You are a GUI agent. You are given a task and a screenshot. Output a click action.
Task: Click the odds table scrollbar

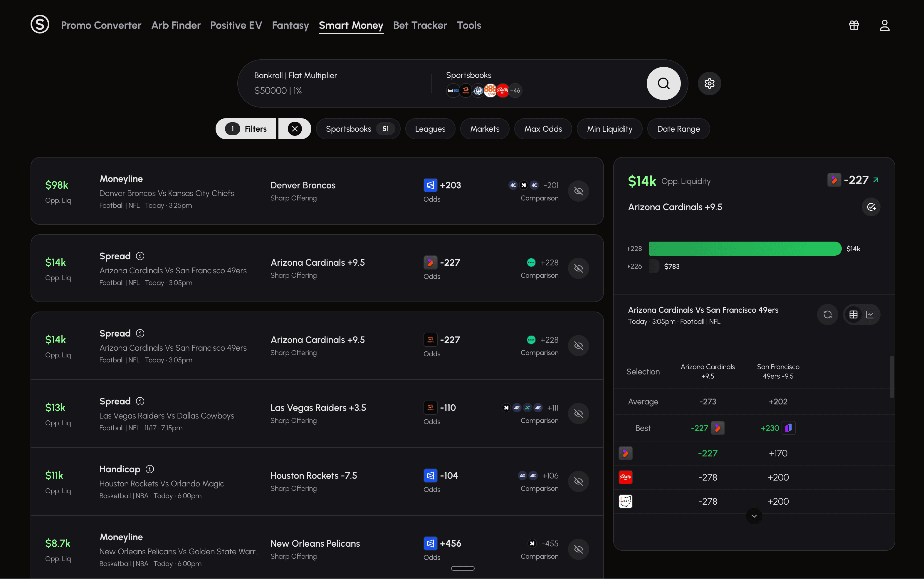click(891, 377)
